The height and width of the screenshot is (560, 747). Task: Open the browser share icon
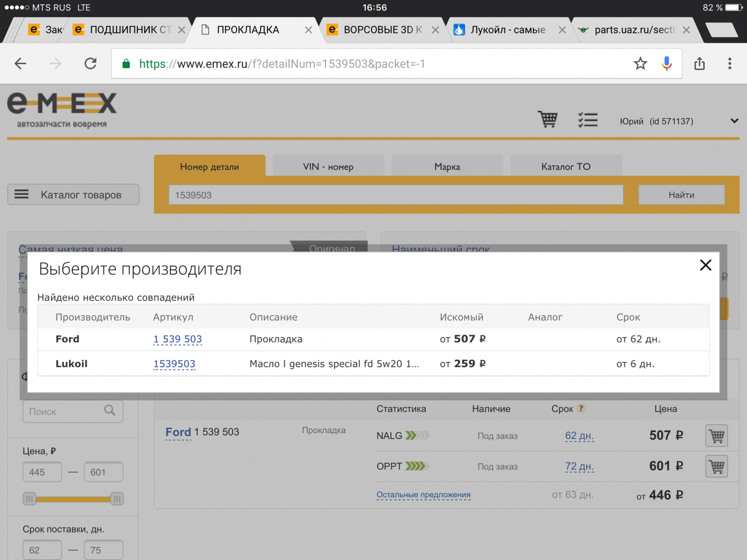(700, 64)
